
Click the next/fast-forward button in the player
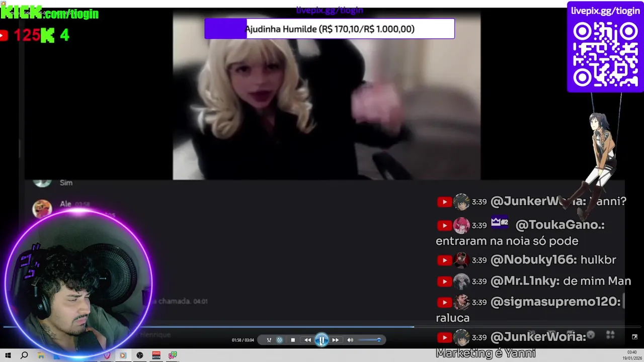(336, 340)
